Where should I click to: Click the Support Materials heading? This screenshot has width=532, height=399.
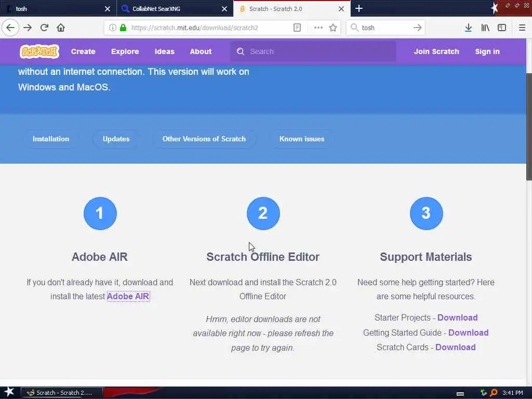(x=426, y=257)
